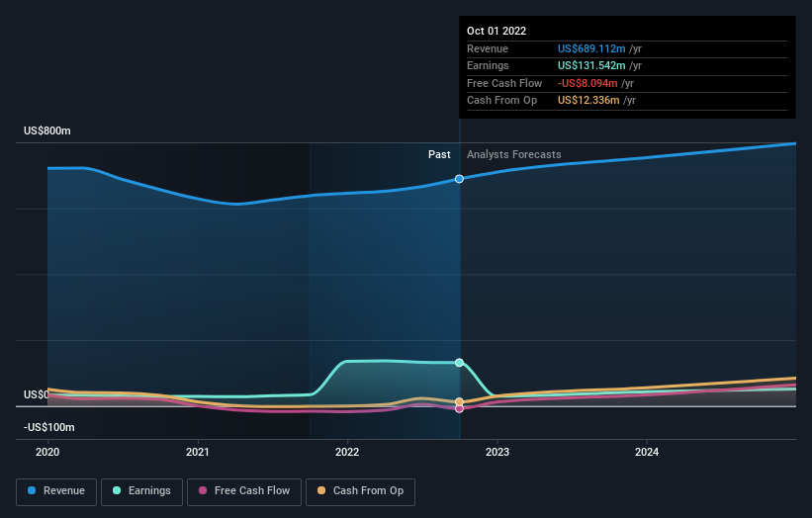Click the US$689.112m revenue value
This screenshot has height=518, width=812.
(x=591, y=48)
